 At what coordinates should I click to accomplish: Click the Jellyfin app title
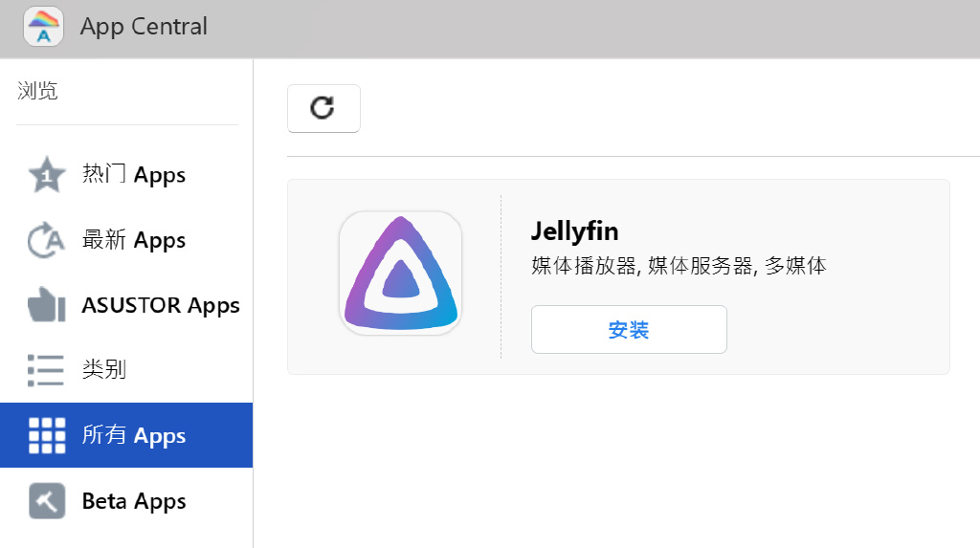(574, 231)
